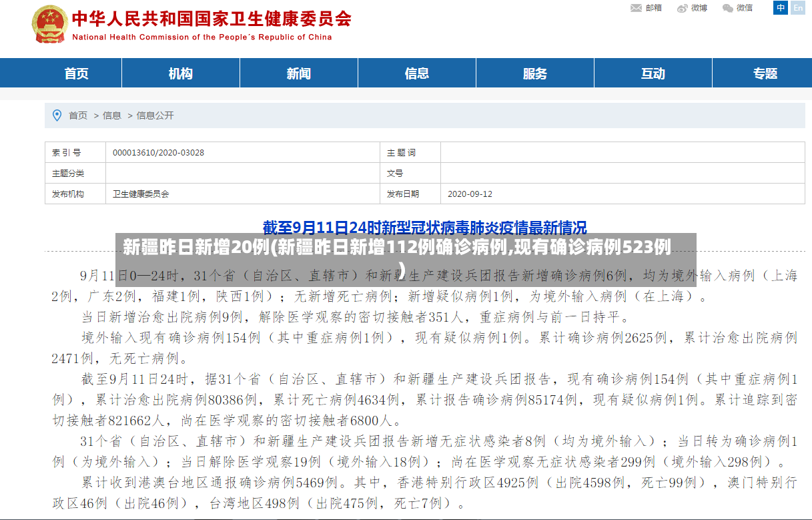This screenshot has height=520, width=812.
Task: Click 信息 in the breadcrumb
Action: (x=112, y=115)
